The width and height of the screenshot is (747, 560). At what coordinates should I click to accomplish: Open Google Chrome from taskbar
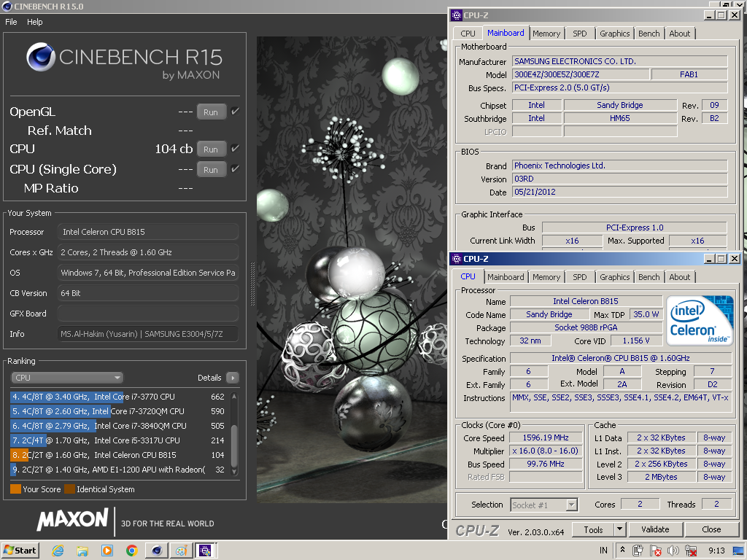pyautogui.click(x=132, y=551)
